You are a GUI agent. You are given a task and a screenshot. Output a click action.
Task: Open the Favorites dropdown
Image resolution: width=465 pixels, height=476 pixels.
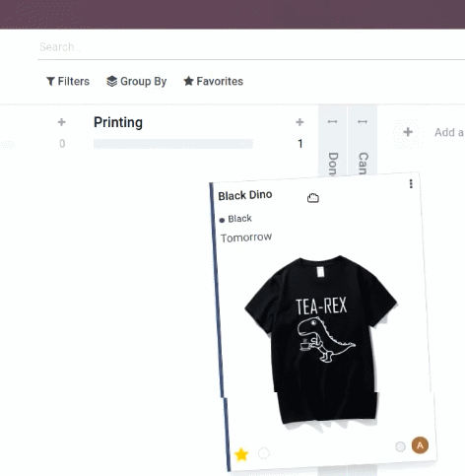[x=214, y=81]
